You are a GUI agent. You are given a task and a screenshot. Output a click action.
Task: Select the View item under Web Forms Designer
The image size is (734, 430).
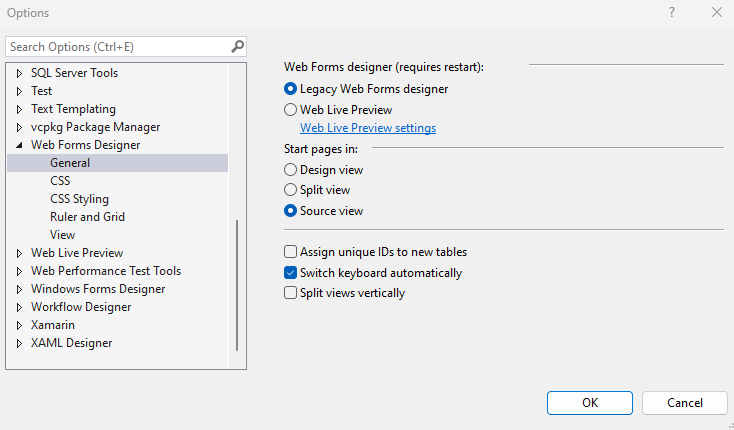tap(62, 235)
